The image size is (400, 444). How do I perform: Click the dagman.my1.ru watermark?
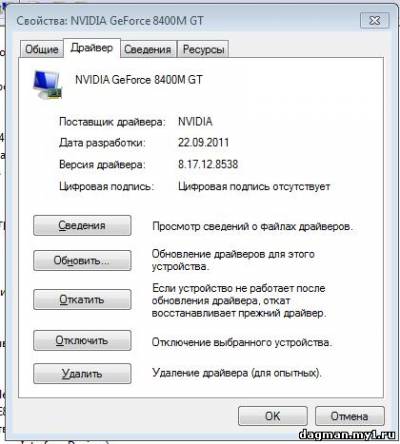coord(347,435)
